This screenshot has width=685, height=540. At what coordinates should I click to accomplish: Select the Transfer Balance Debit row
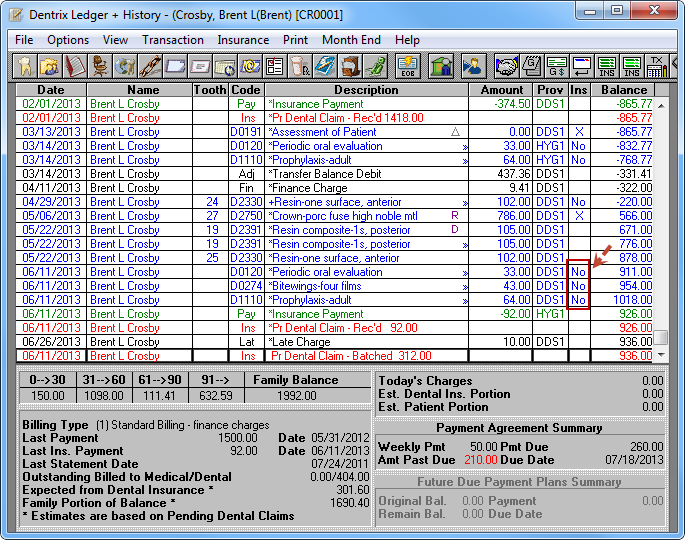[x=335, y=173]
